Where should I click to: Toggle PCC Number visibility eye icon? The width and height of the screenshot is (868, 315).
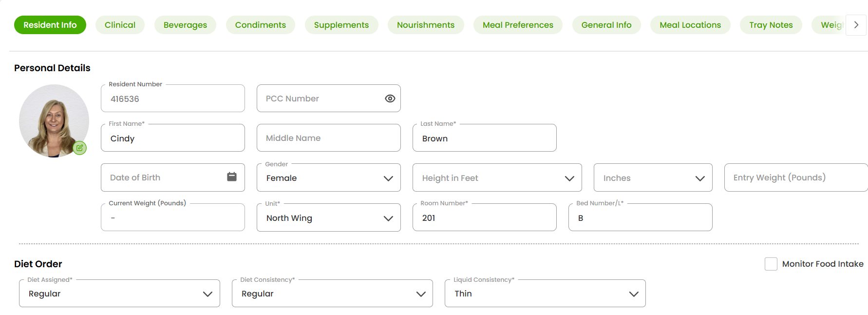(x=390, y=98)
